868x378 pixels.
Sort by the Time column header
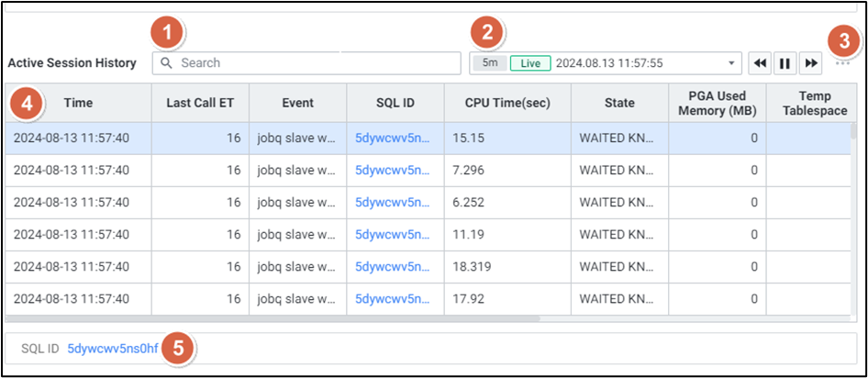[x=78, y=103]
